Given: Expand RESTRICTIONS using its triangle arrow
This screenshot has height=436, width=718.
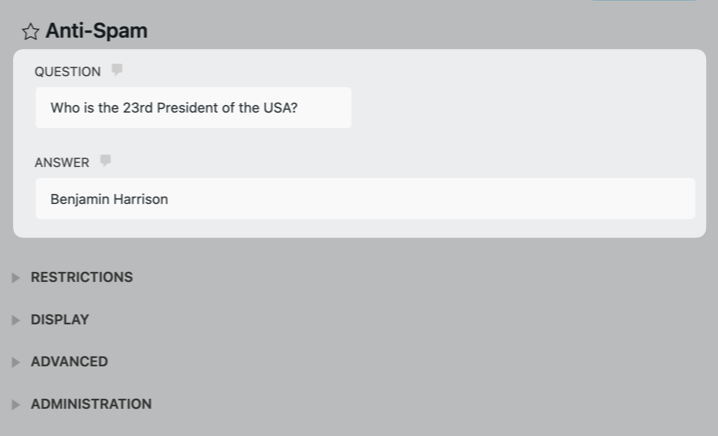Looking at the screenshot, I should (16, 278).
